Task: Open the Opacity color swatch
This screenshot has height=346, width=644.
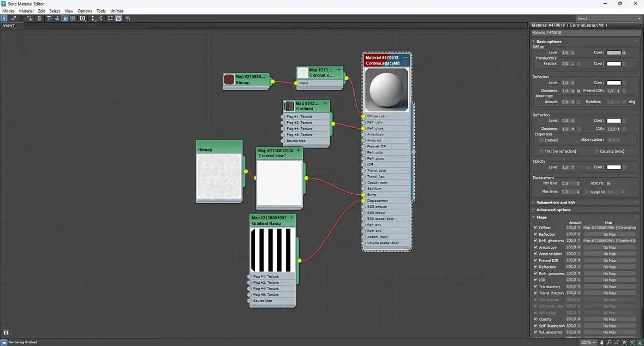Action: [613, 167]
